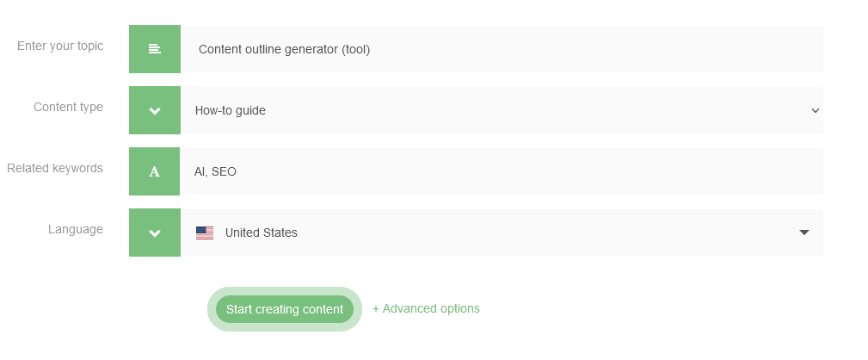Image resolution: width=868 pixels, height=360 pixels.
Task: Click the Language label
Action: 76,229
